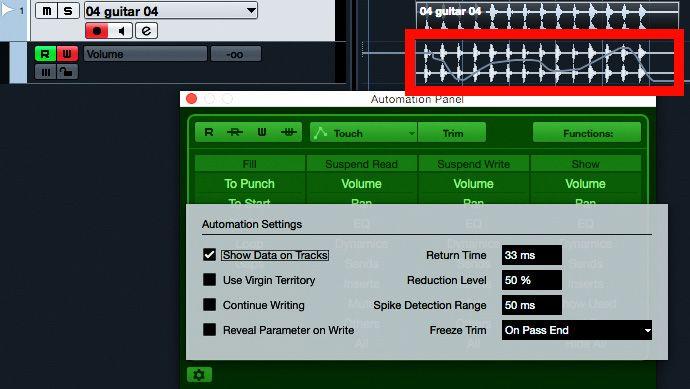Deactivate Write on all tracks
The height and width of the screenshot is (389, 690).
(x=289, y=132)
